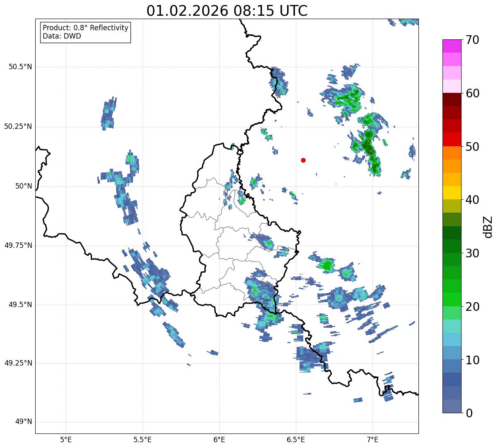Screen dimensions: 498x448
Task: Click the latitude label 49.5°N
Action: tap(20, 305)
